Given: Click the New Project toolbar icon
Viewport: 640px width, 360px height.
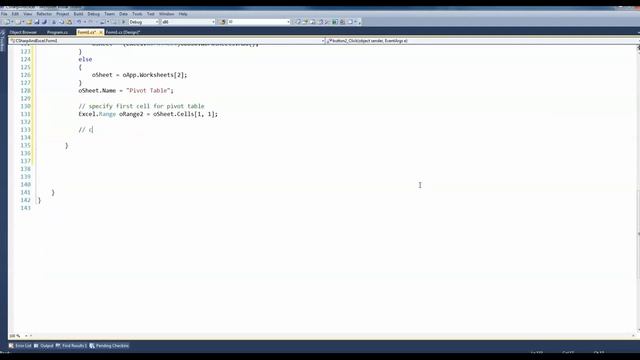Looking at the screenshot, I should pyautogui.click(x=7, y=22).
